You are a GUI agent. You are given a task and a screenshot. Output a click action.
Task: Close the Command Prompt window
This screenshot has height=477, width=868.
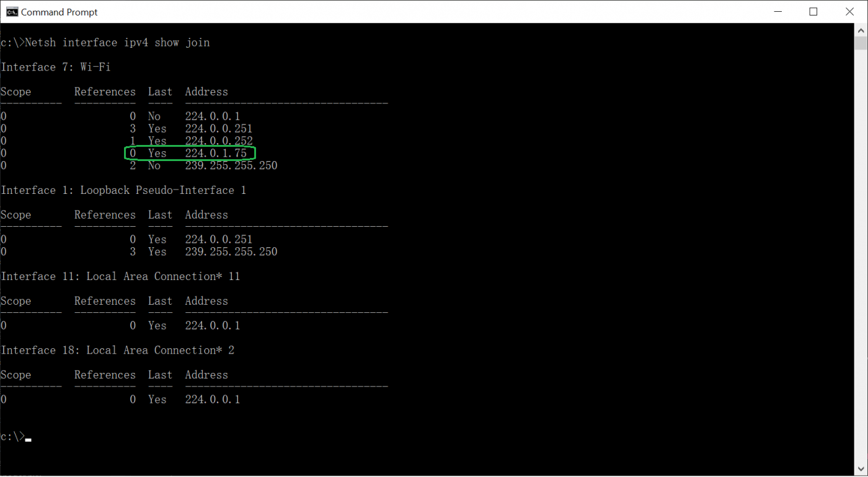[849, 12]
